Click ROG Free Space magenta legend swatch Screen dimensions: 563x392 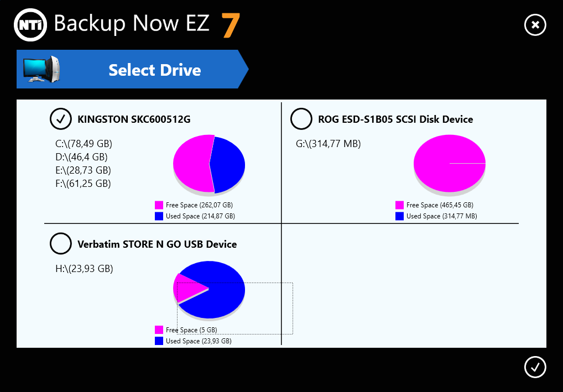pos(400,205)
